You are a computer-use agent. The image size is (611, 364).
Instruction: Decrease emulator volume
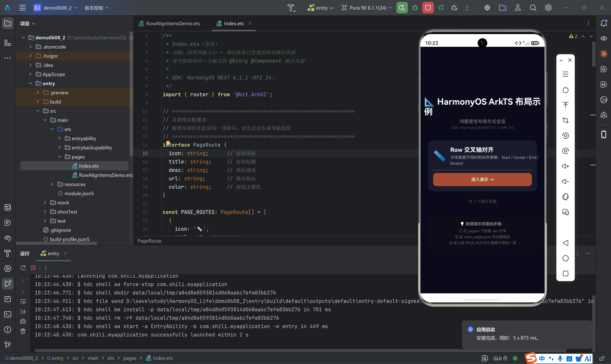pos(565,181)
